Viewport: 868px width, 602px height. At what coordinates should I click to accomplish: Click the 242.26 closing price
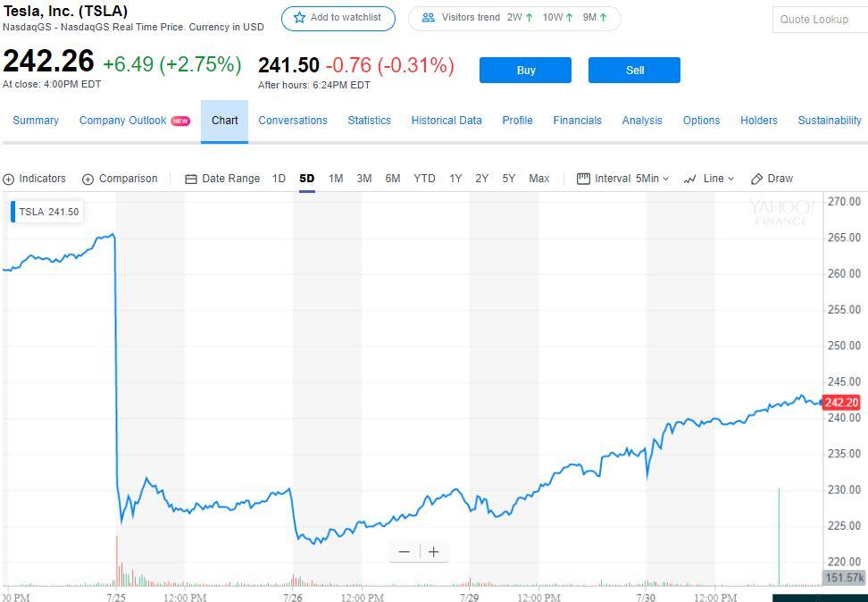click(x=49, y=62)
